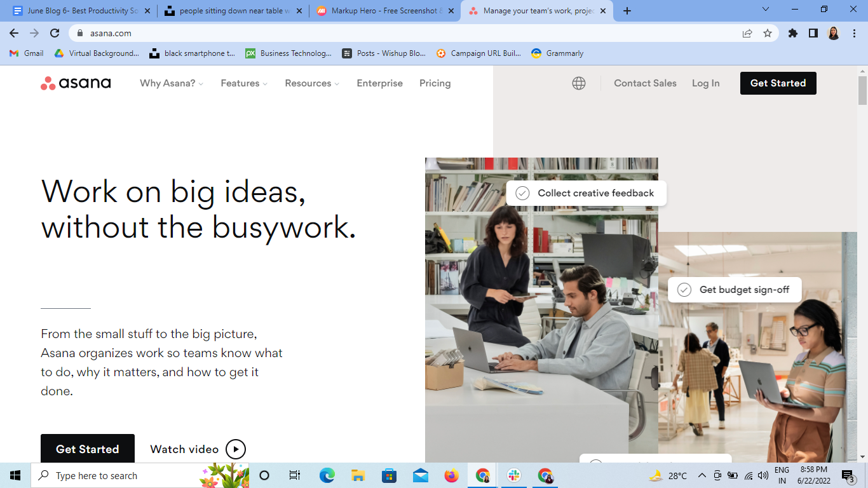Viewport: 868px width, 488px height.
Task: Open the Extensions puzzle icon
Action: 793,33
